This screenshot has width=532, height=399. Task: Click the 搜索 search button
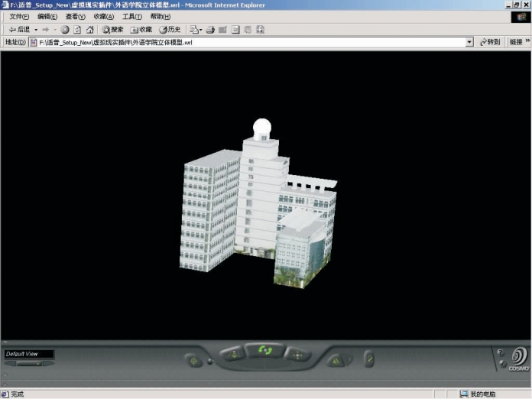[x=112, y=30]
